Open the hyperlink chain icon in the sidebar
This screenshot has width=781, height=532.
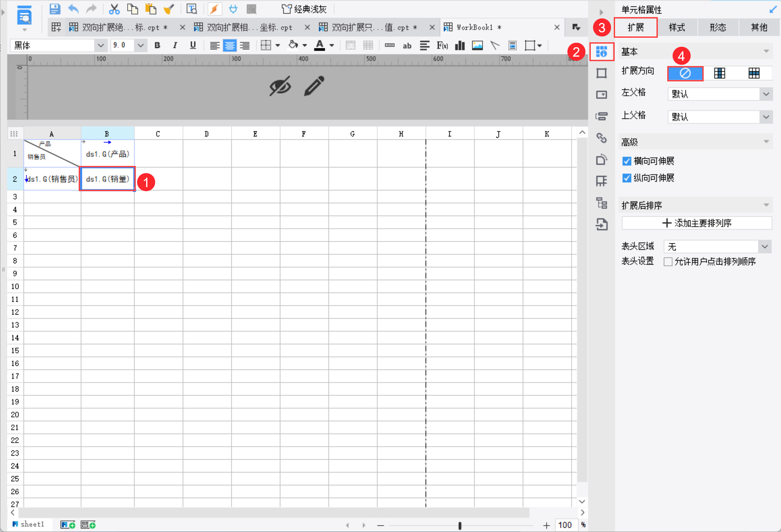[x=602, y=138]
